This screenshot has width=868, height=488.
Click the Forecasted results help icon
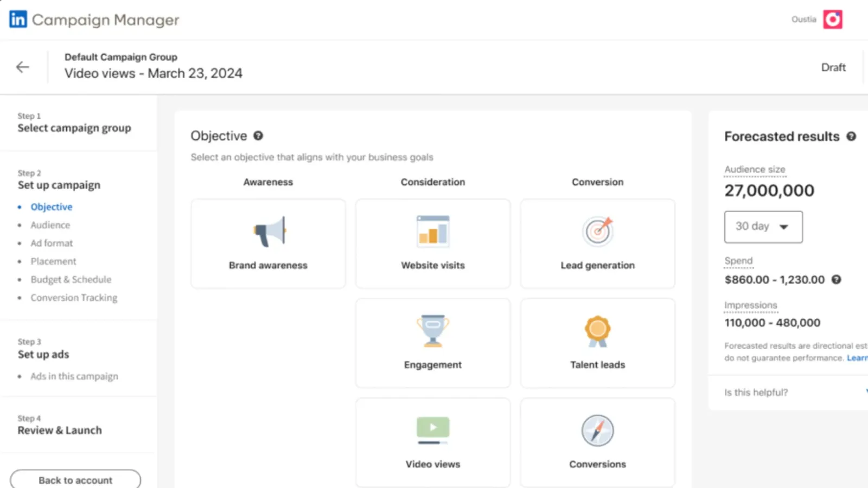click(851, 137)
